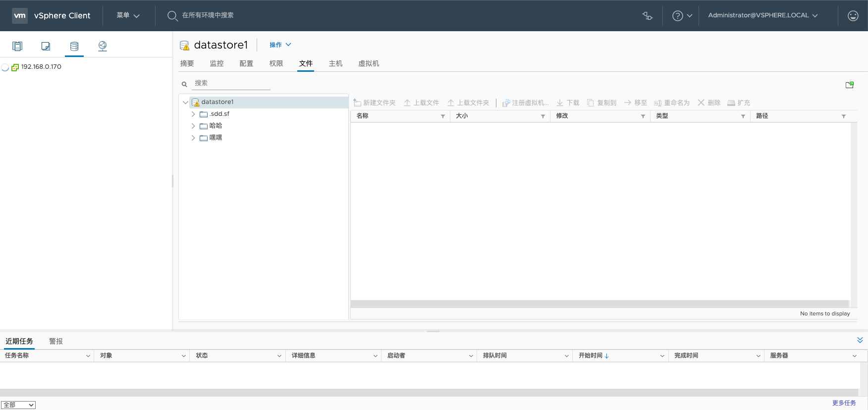Click the search magnifier in top bar
The height and width of the screenshot is (410, 868).
coord(172,16)
